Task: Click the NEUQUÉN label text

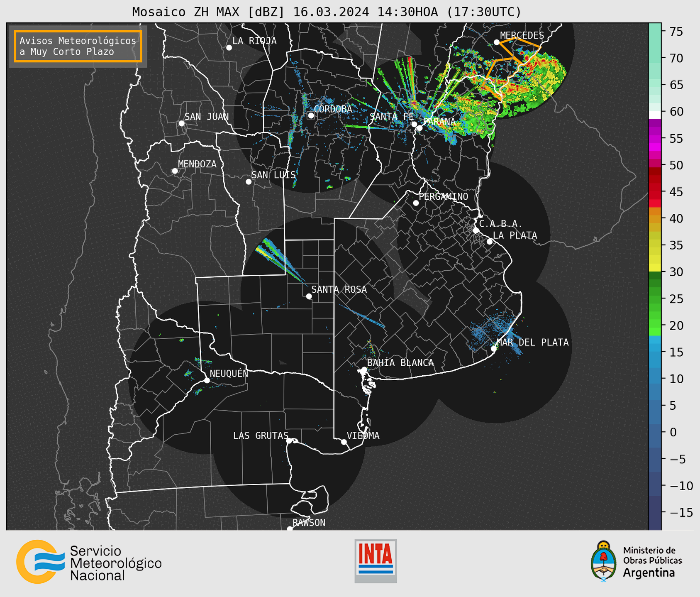Action: pyautogui.click(x=229, y=374)
